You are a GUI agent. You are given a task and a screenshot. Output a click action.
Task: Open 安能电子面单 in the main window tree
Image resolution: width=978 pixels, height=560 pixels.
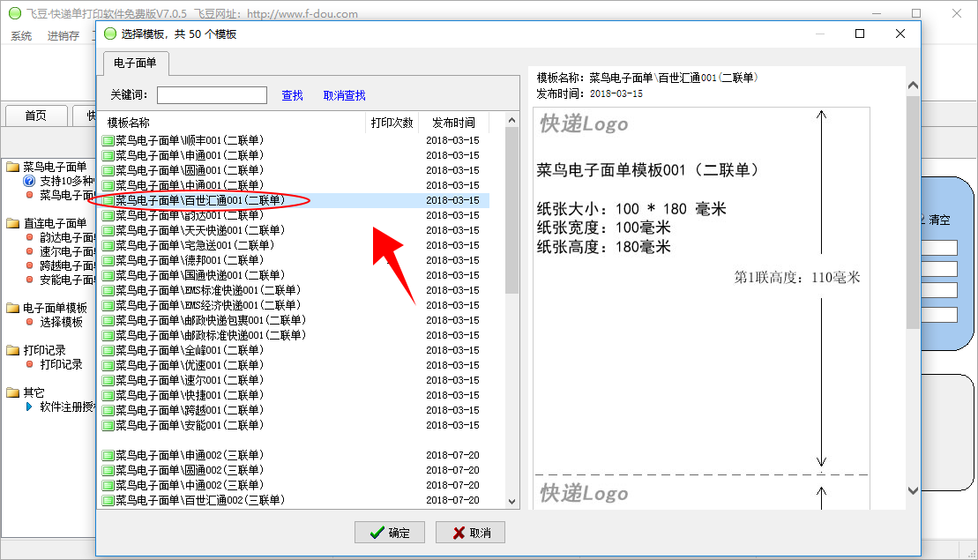click(x=67, y=280)
